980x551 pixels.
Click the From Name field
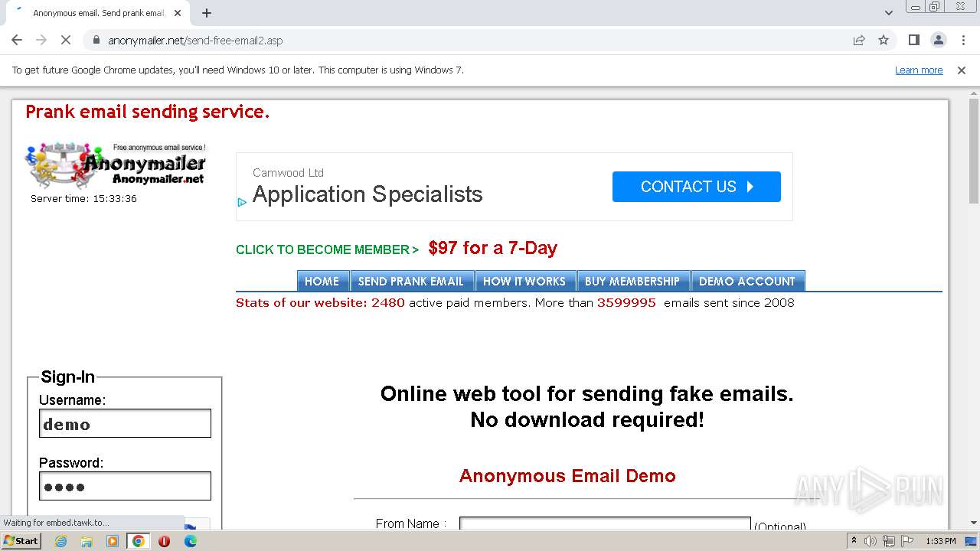pos(605,523)
